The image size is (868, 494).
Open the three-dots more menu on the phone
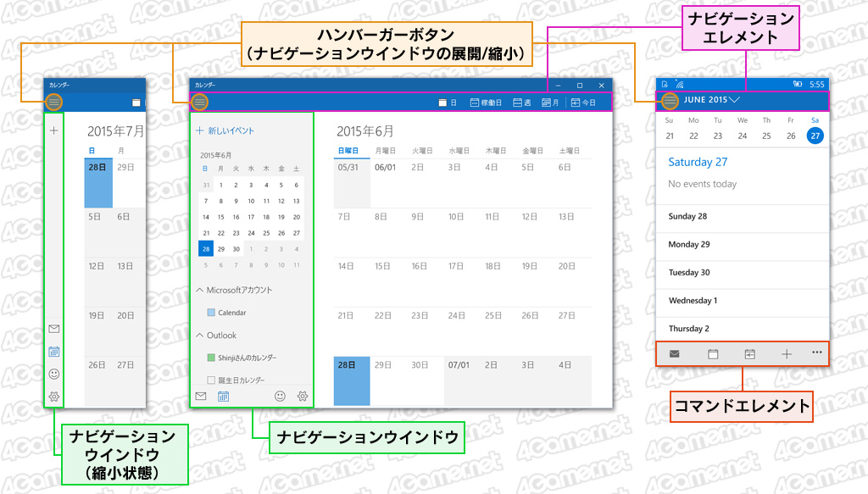pos(816,353)
